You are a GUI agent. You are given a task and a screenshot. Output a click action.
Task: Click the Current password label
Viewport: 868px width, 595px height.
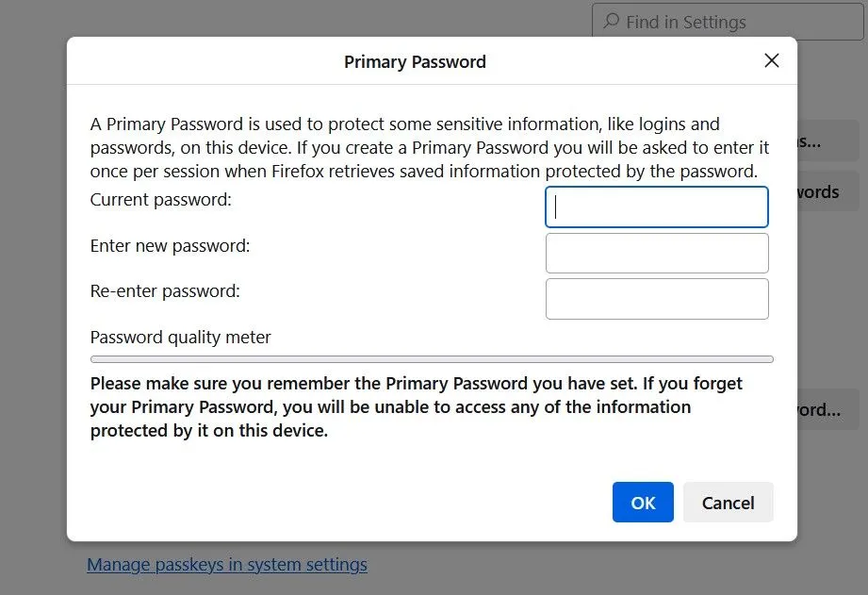pyautogui.click(x=160, y=200)
